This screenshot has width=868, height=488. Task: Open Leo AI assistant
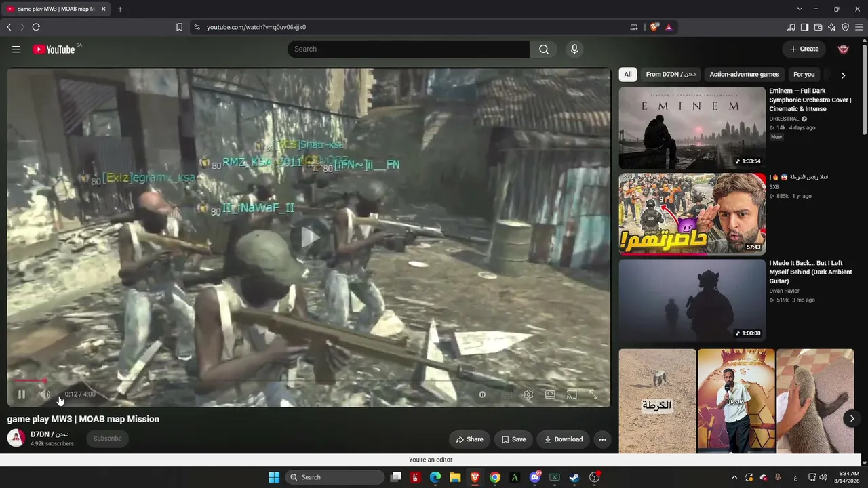point(831,27)
